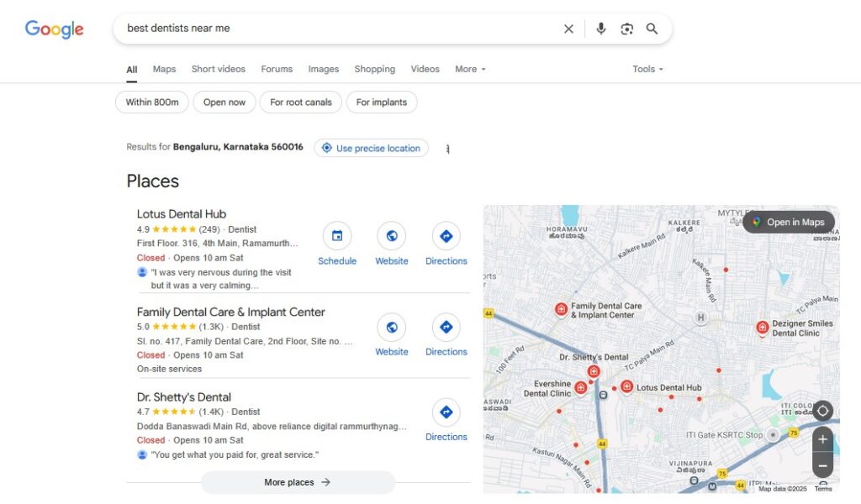The width and height of the screenshot is (861, 504).
Task: Expand the More dropdown
Action: [470, 69]
